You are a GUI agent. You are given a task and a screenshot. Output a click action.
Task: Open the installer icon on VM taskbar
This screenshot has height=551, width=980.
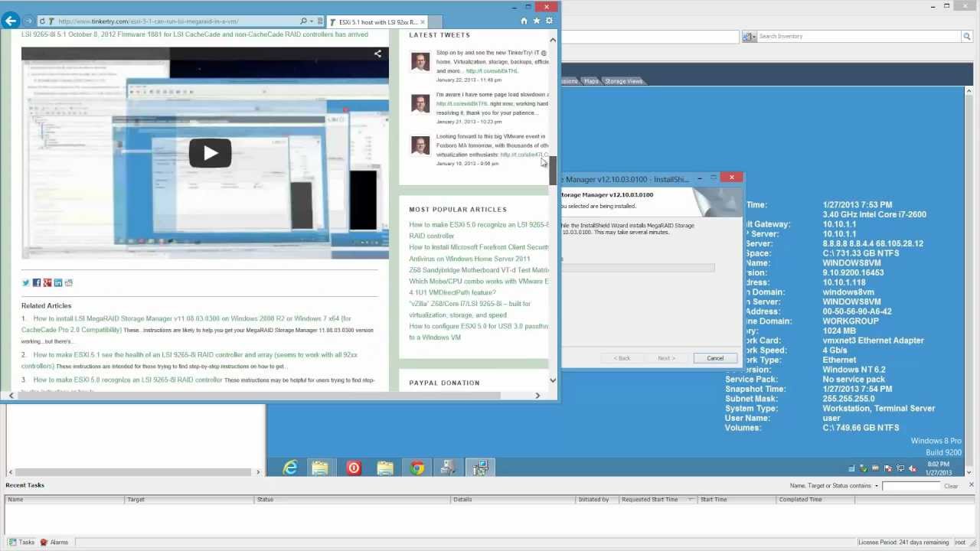pyautogui.click(x=449, y=468)
